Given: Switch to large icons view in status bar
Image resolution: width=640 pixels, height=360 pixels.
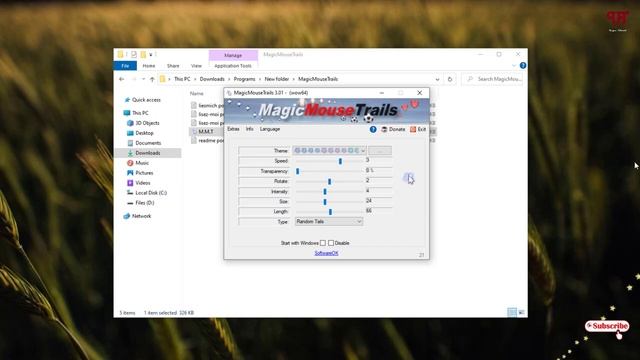Looking at the screenshot, I should [x=522, y=312].
